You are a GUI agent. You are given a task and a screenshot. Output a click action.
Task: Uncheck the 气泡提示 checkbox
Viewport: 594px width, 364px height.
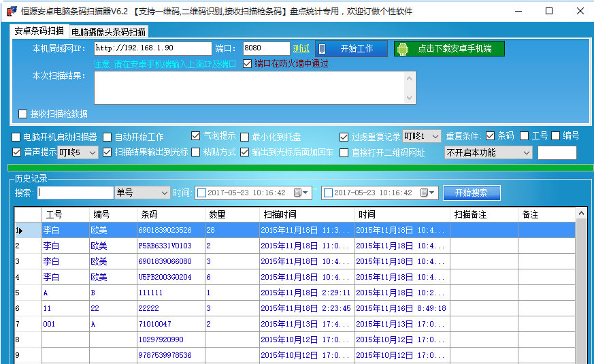(196, 136)
